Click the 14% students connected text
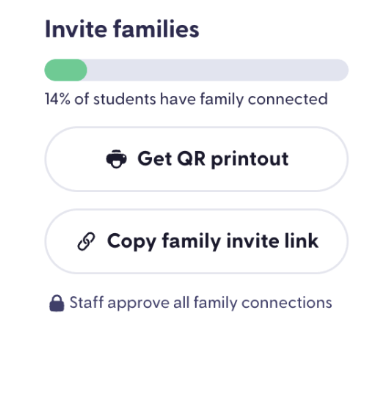Viewport: 380px width, 402px height. (x=186, y=99)
